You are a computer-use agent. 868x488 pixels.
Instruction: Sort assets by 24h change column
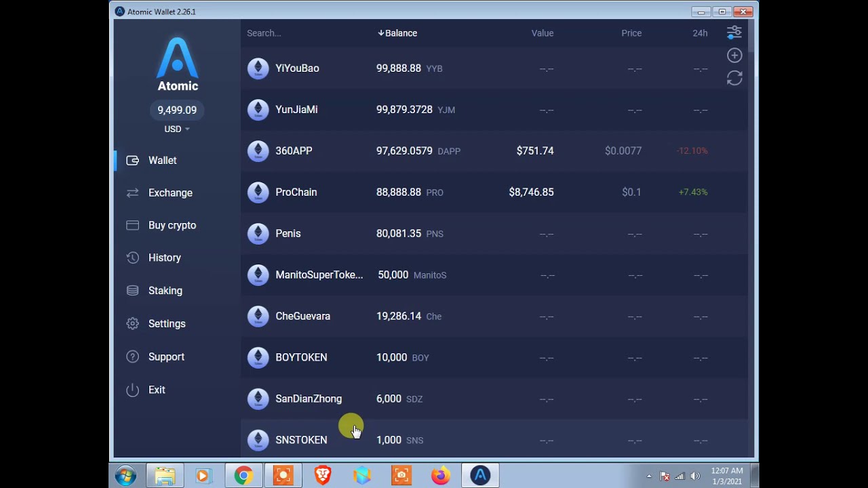[700, 33]
